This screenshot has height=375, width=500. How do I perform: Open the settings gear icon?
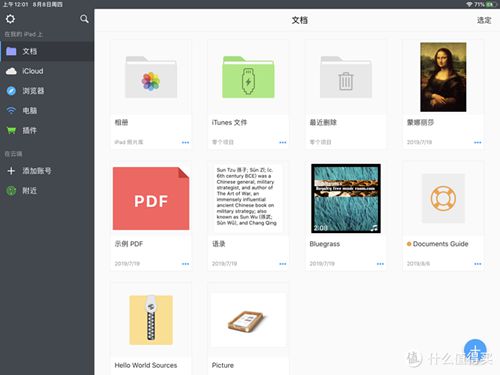tap(10, 19)
